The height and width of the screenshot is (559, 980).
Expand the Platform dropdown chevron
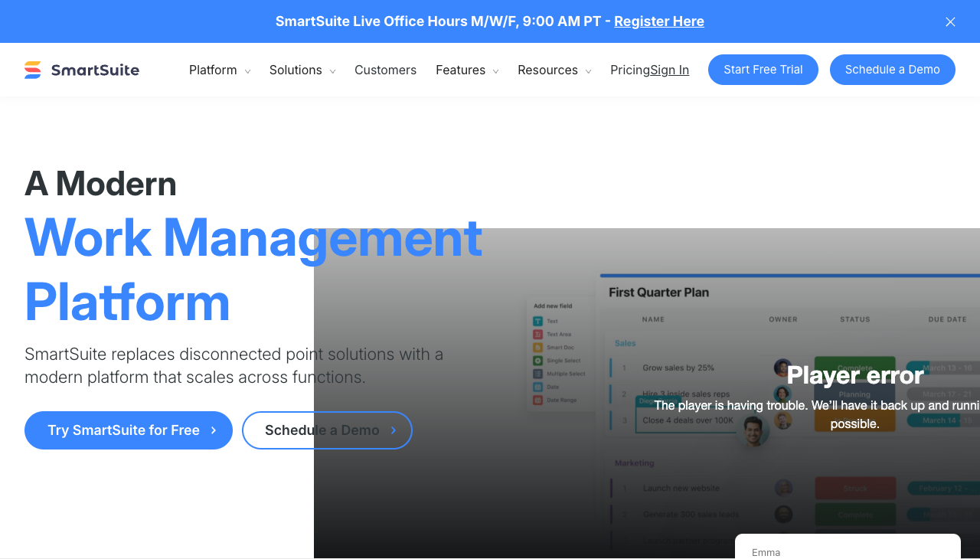(x=247, y=71)
